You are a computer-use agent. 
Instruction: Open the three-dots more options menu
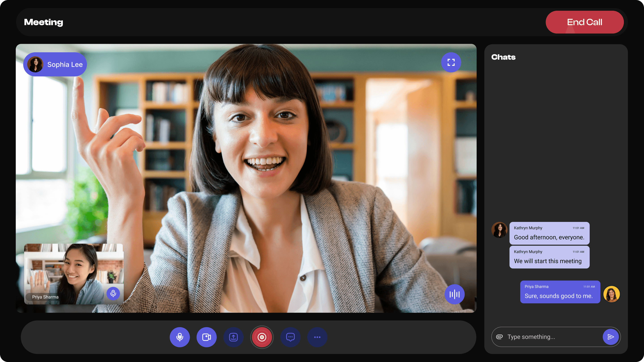point(317,337)
